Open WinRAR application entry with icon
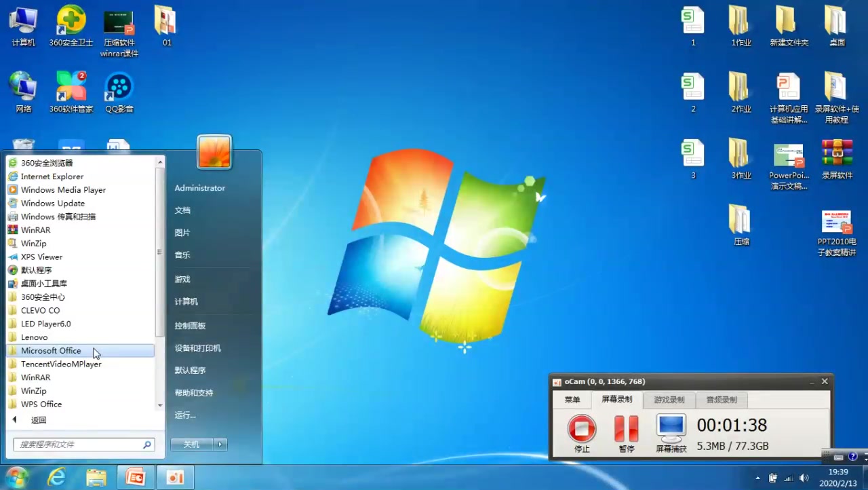The width and height of the screenshot is (868, 490). 80,230
